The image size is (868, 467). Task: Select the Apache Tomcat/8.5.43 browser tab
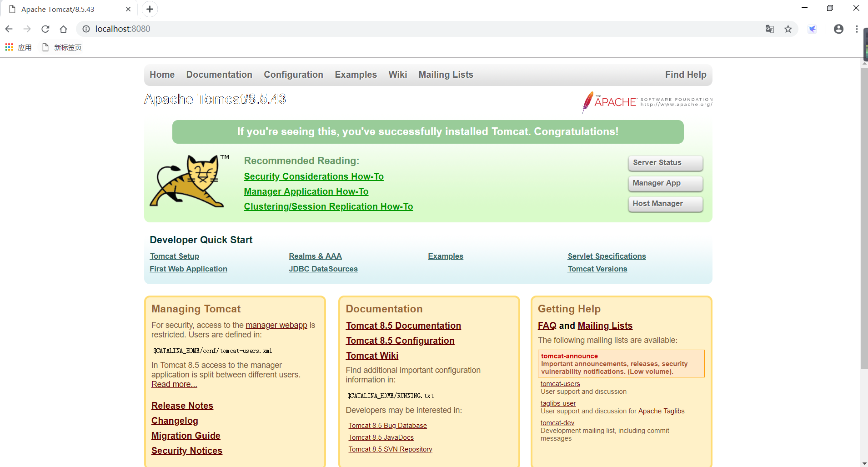68,9
